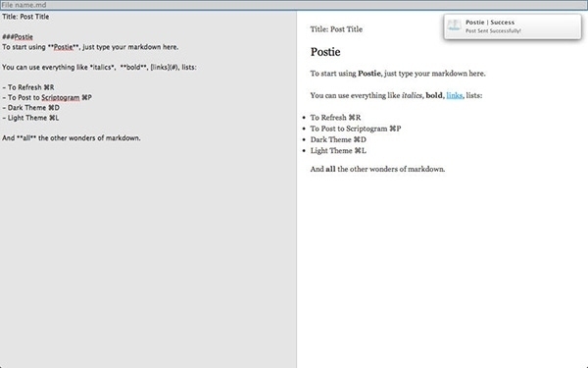Click the misspelled 'Scriptogram' word in editor

point(61,97)
